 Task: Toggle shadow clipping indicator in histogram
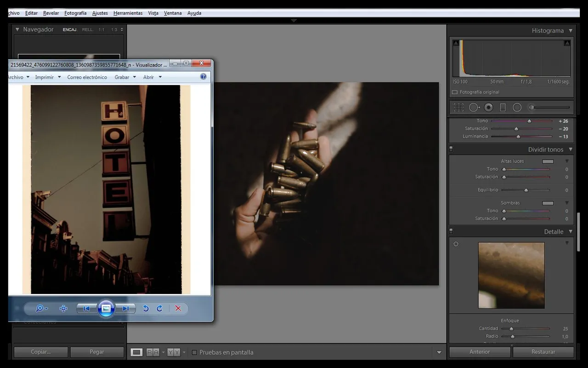[456, 43]
